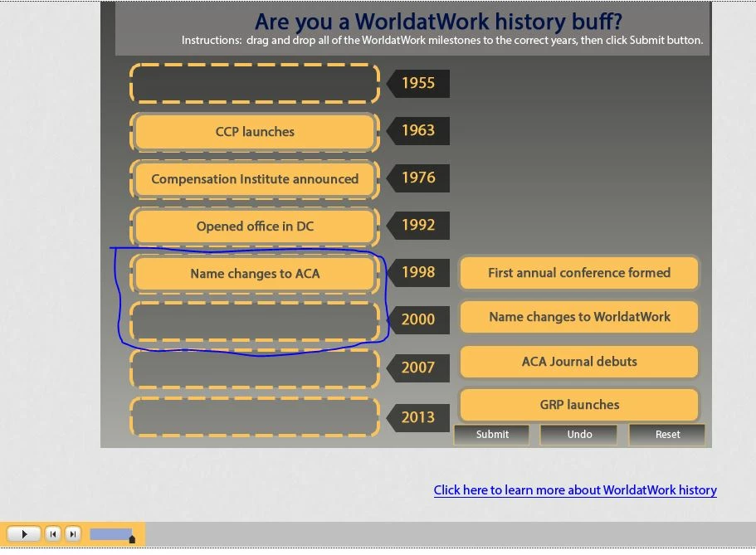Click the empty drop slot beside 2007
The width and height of the screenshot is (756, 555).
coord(255,369)
